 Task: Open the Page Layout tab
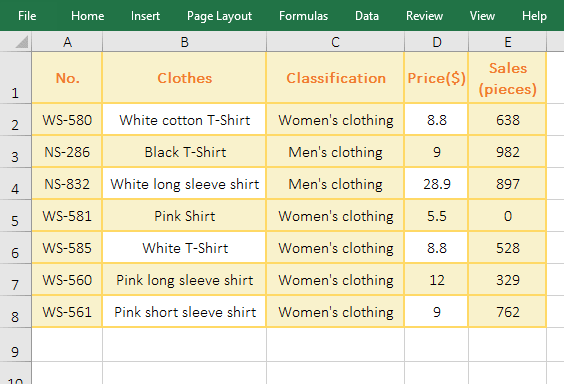(x=219, y=16)
